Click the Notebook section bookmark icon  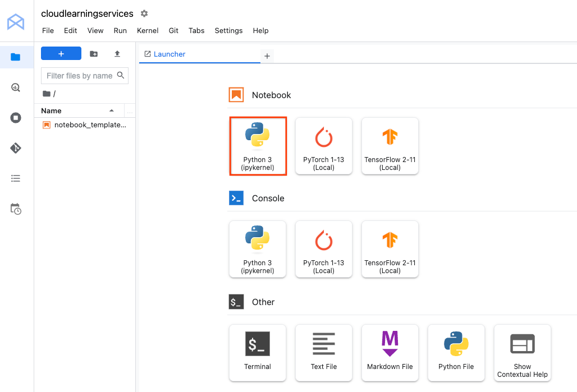tap(236, 95)
